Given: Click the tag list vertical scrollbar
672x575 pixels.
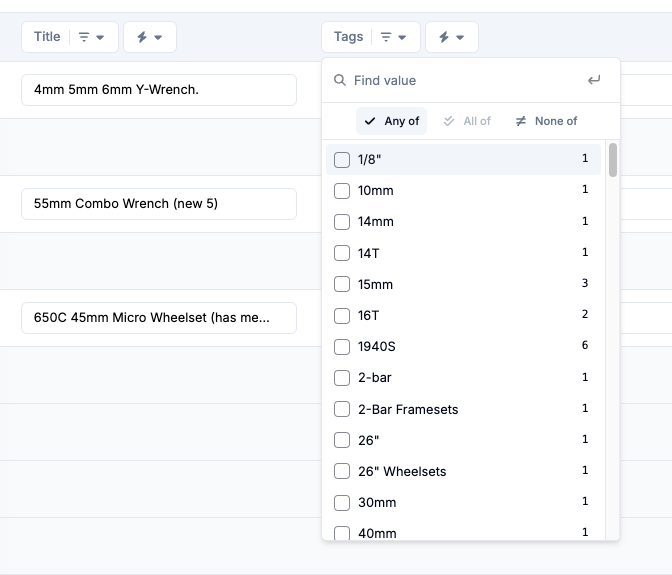Looking at the screenshot, I should tap(612, 160).
